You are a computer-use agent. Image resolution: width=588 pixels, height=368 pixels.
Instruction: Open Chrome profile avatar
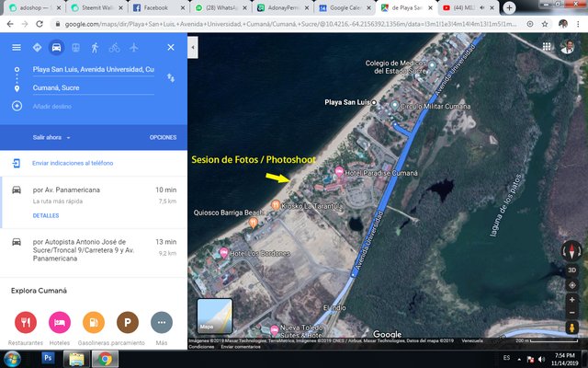563,24
